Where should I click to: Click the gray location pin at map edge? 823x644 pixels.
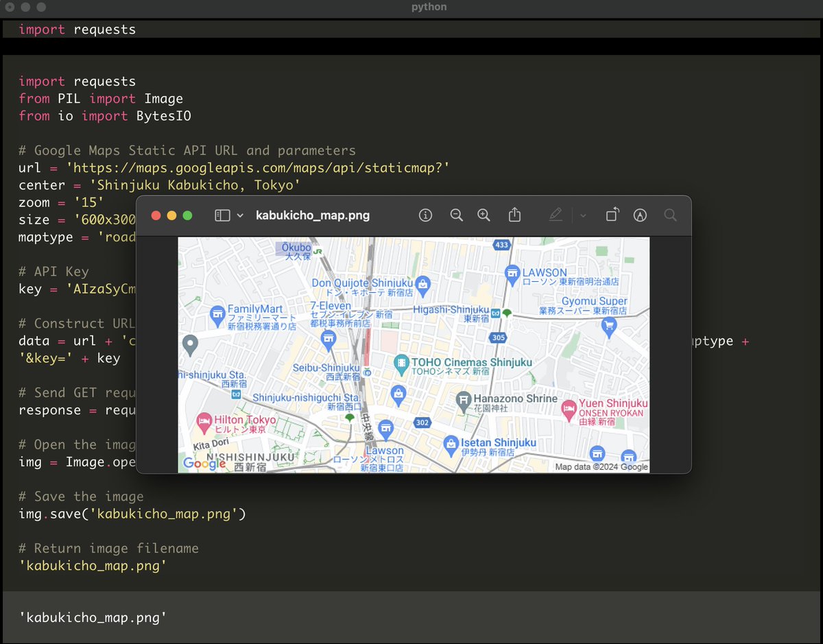coord(191,344)
